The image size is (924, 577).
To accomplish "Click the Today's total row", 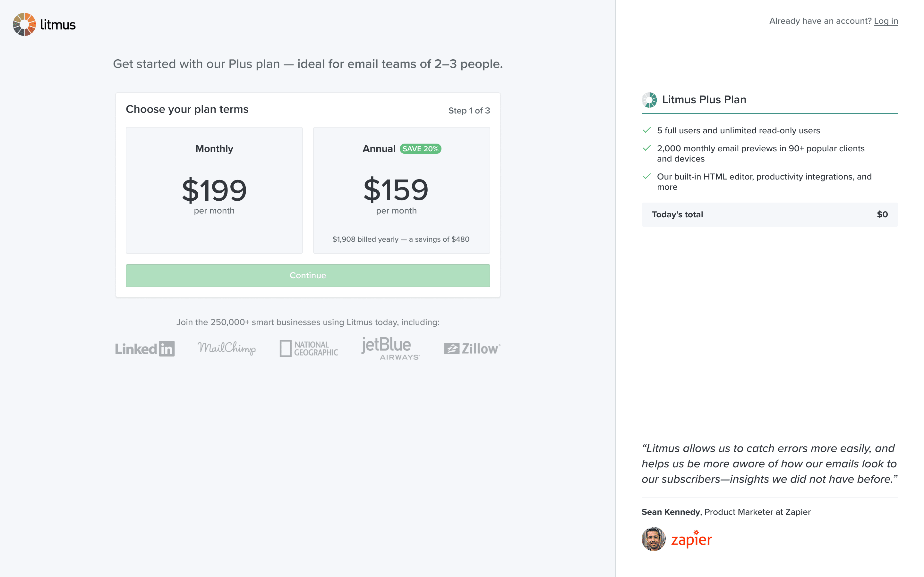I will coord(769,214).
